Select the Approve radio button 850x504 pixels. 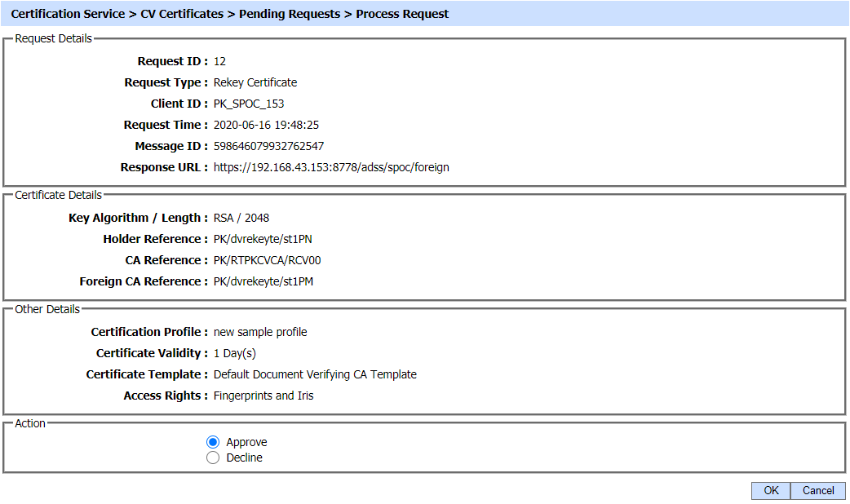(213, 442)
